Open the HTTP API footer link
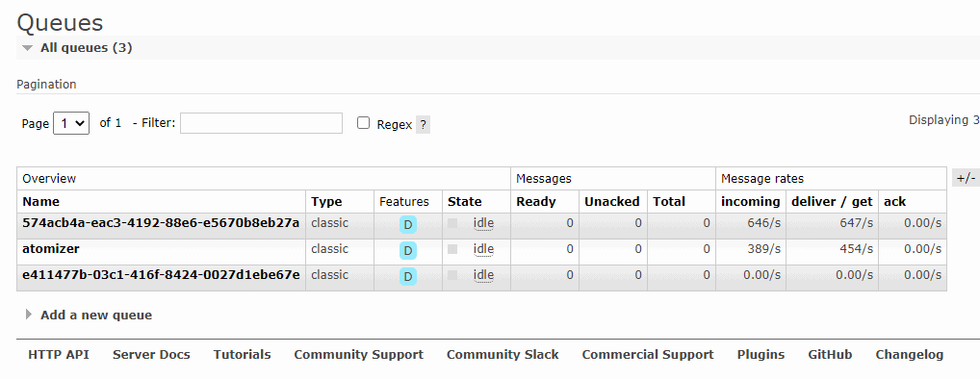 [x=59, y=355]
